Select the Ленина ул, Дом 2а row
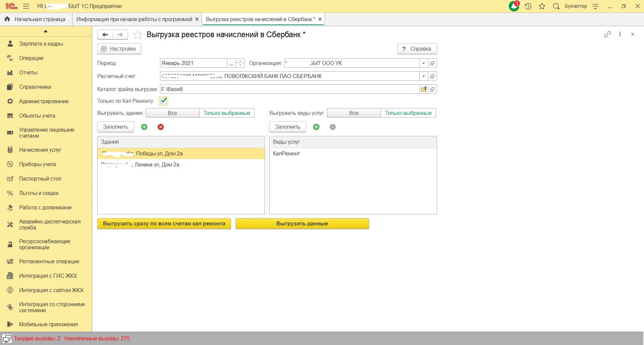 tap(181, 164)
